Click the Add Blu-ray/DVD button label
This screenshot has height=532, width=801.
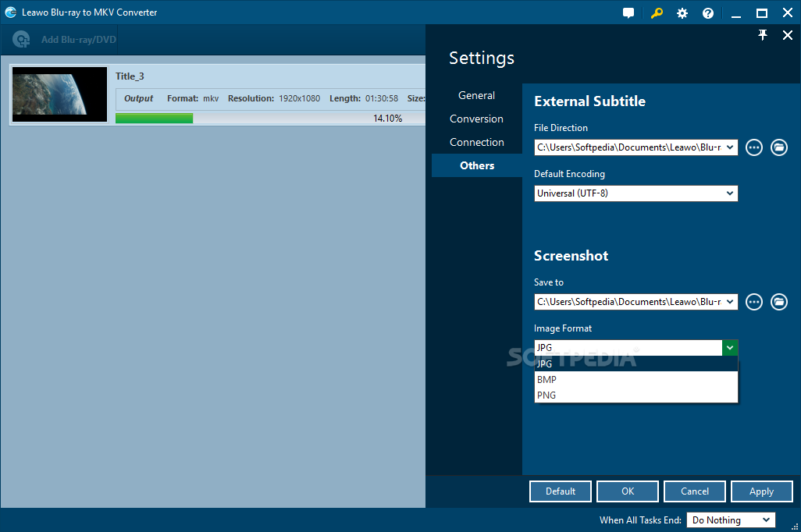pyautogui.click(x=79, y=39)
